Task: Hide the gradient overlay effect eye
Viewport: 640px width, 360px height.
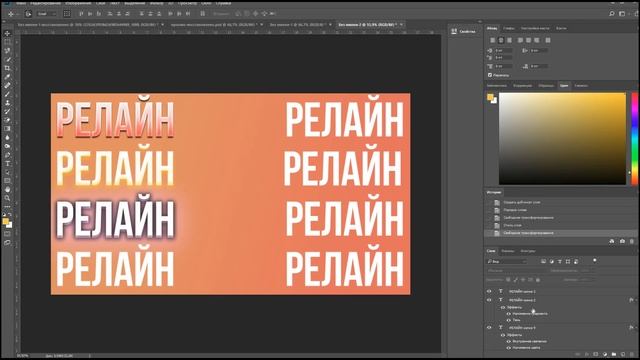Action: tap(509, 314)
